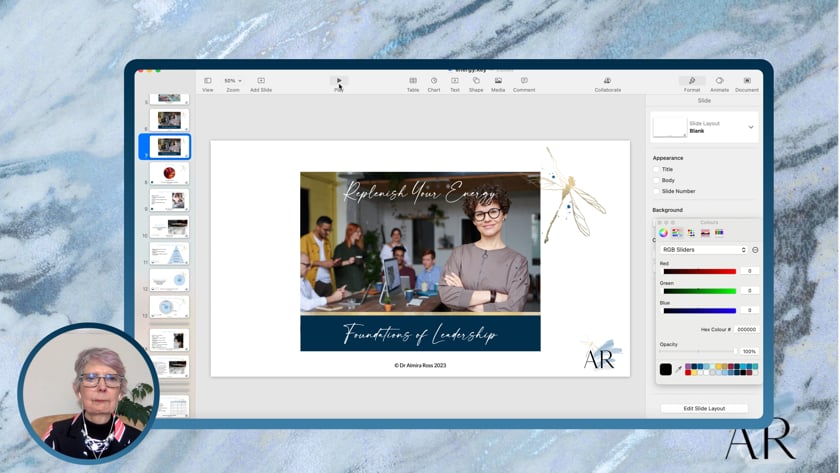This screenshot has width=840, height=473.
Task: Select the selected slide 7 thumbnail
Action: 169,147
